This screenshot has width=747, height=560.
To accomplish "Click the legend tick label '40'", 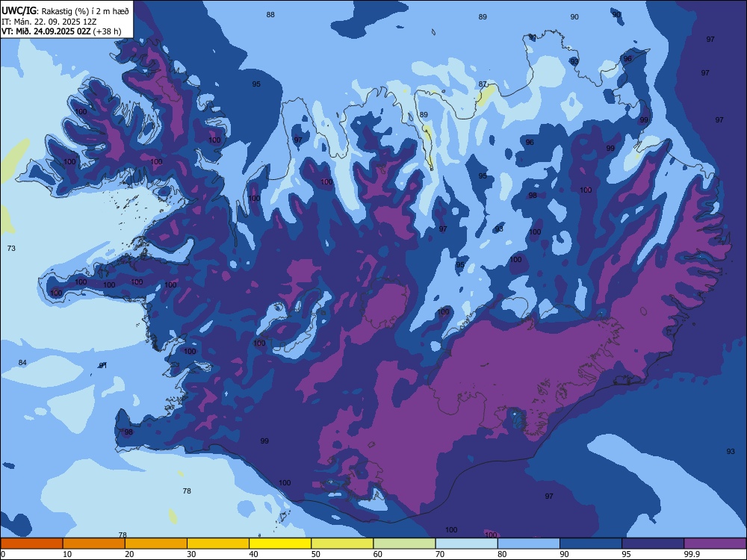I will [x=253, y=554].
